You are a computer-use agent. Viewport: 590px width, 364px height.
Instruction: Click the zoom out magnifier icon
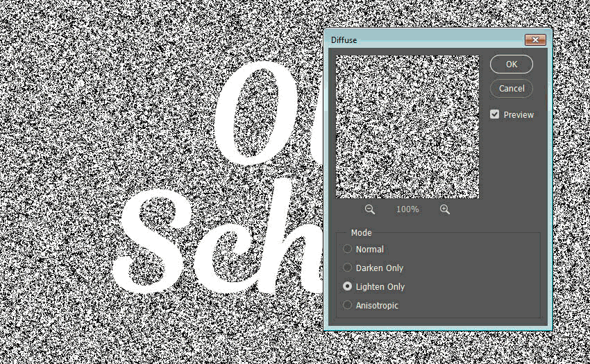point(370,209)
